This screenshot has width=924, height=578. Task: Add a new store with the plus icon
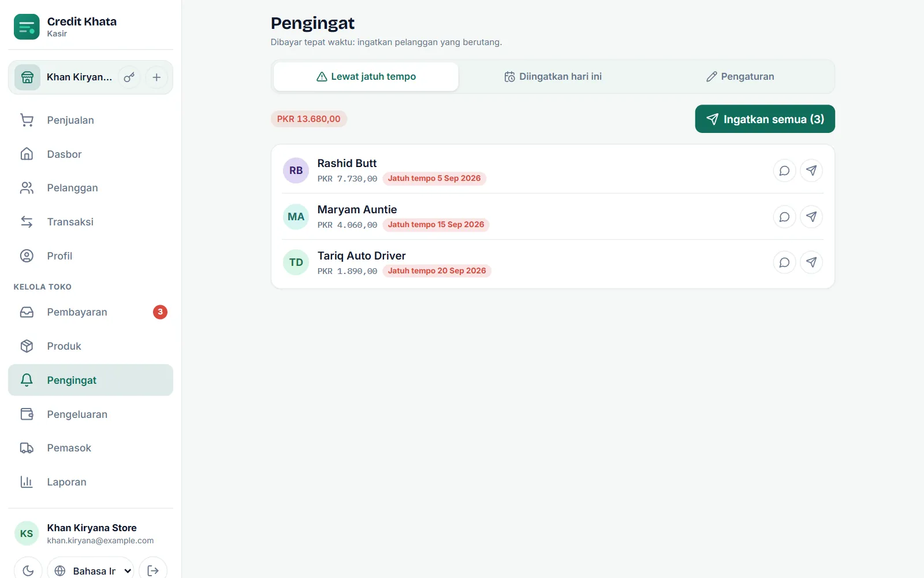coord(157,77)
